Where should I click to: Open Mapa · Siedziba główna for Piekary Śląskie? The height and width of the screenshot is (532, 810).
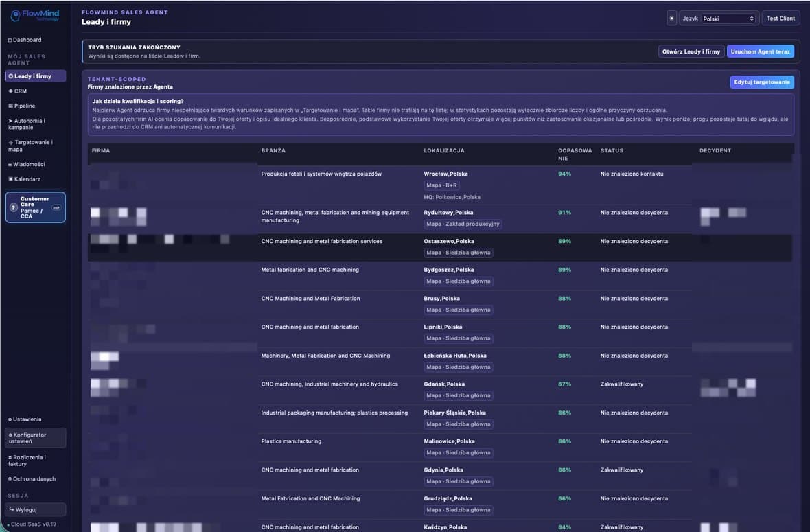459,424
